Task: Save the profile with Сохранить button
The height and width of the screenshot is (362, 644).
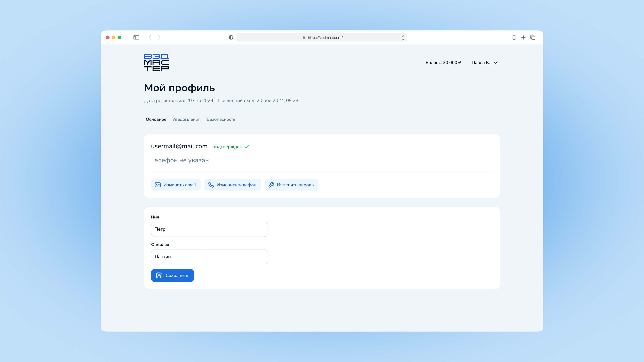Action: tap(172, 275)
